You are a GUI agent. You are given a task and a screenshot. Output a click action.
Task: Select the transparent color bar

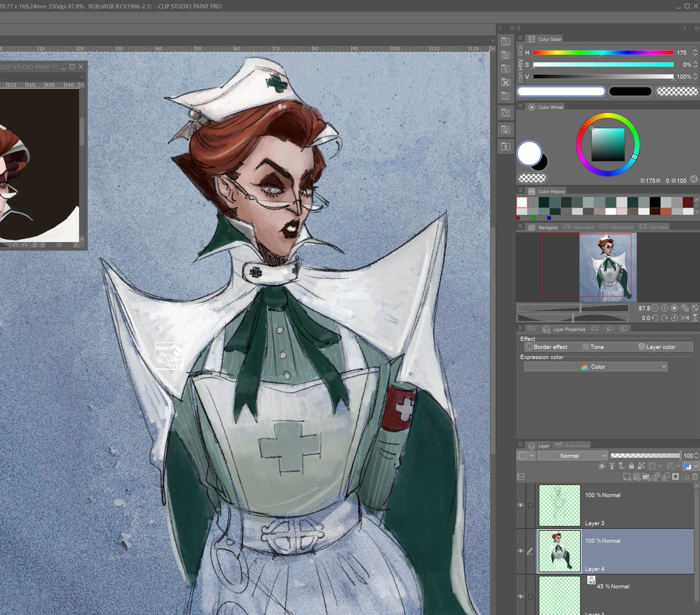point(677,91)
